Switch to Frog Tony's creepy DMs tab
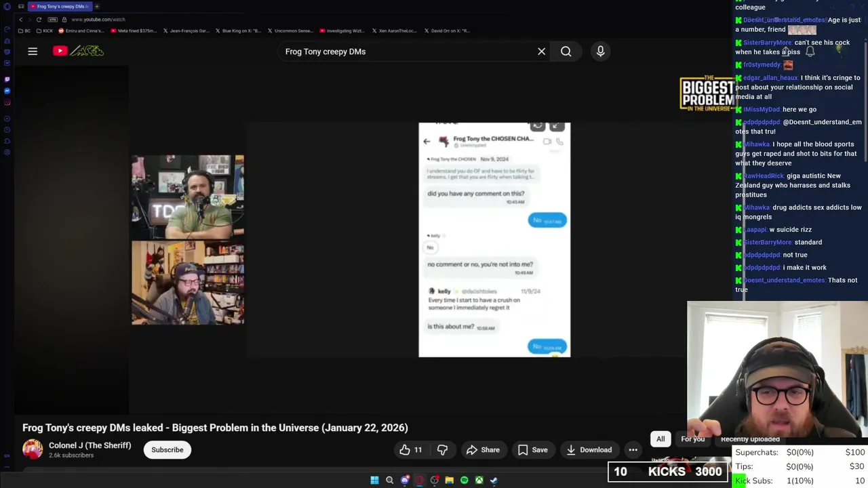 [x=60, y=6]
